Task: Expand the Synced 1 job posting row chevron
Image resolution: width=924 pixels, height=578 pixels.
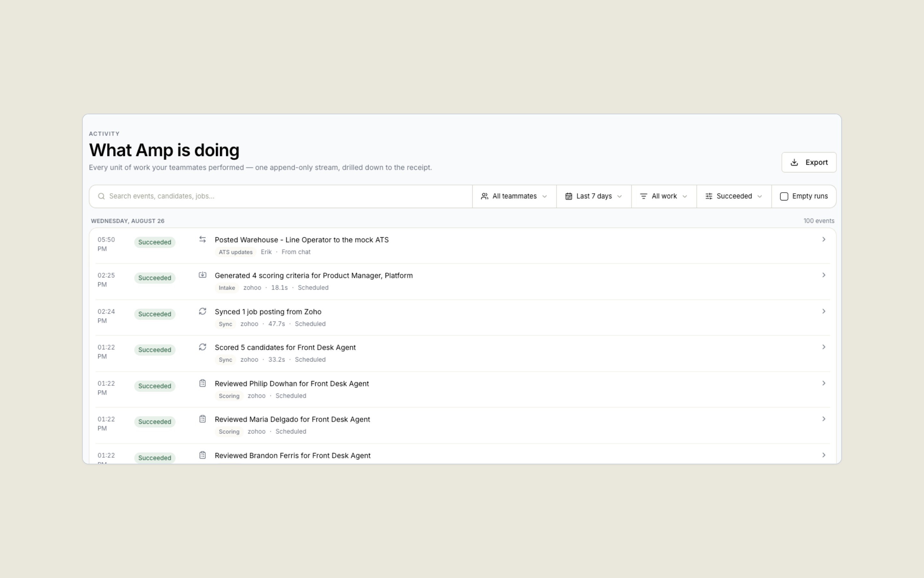Action: click(x=824, y=311)
